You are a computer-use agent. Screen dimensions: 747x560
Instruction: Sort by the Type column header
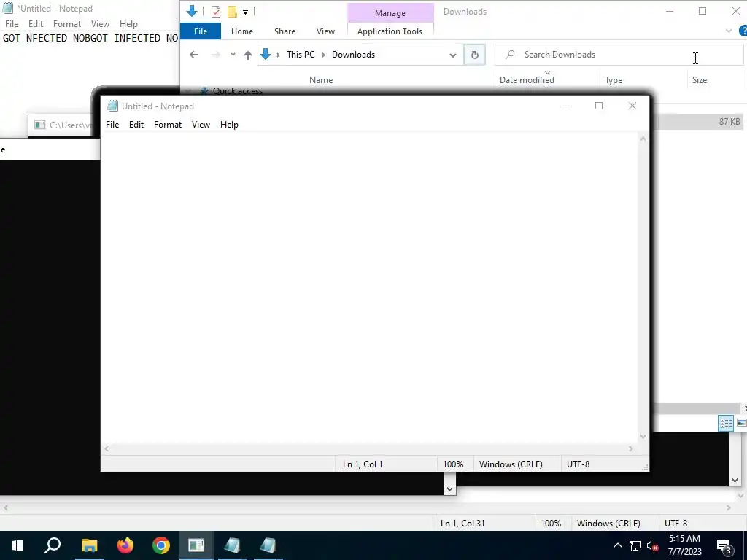614,80
